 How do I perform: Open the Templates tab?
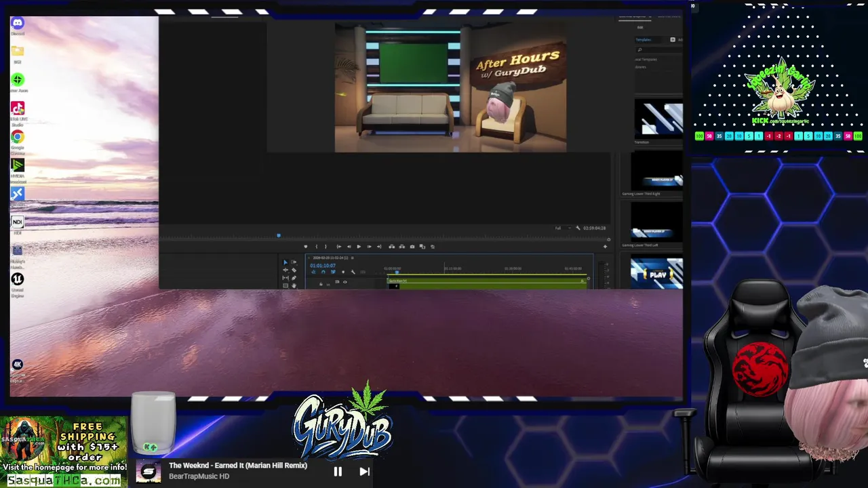(644, 40)
